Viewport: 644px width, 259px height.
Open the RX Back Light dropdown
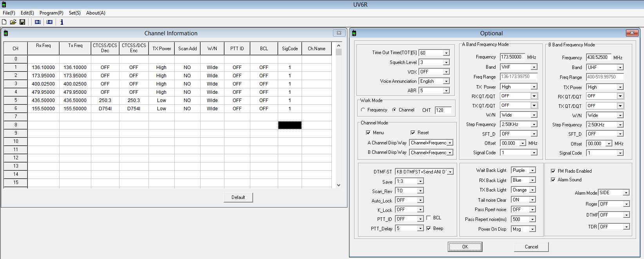pyautogui.click(x=532, y=180)
